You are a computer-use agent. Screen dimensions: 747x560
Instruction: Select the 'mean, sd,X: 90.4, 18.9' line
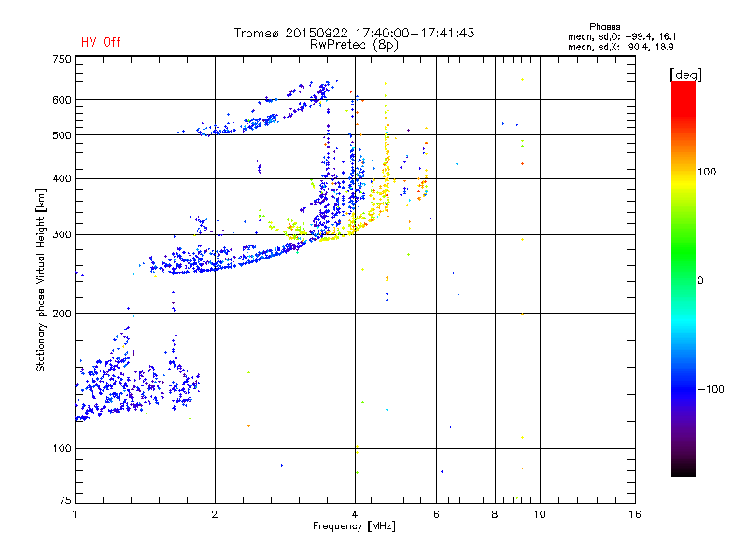(x=620, y=47)
